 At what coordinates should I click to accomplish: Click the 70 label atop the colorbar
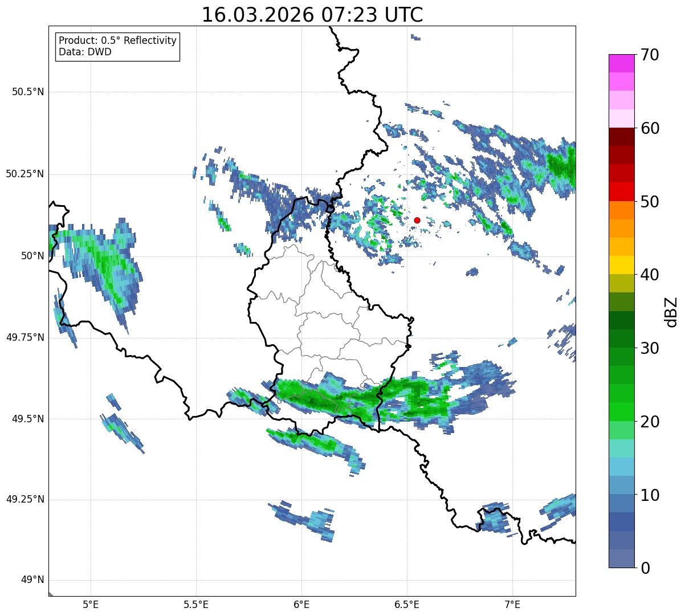(x=650, y=55)
